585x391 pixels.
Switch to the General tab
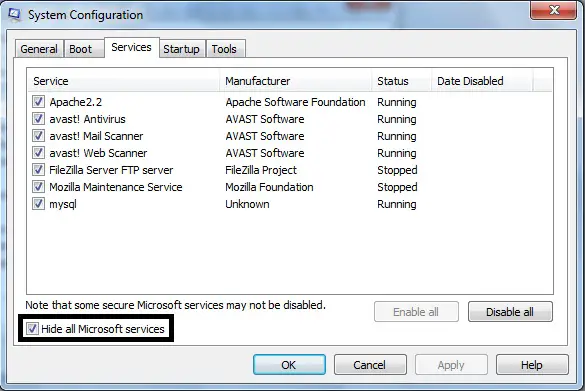pos(39,49)
